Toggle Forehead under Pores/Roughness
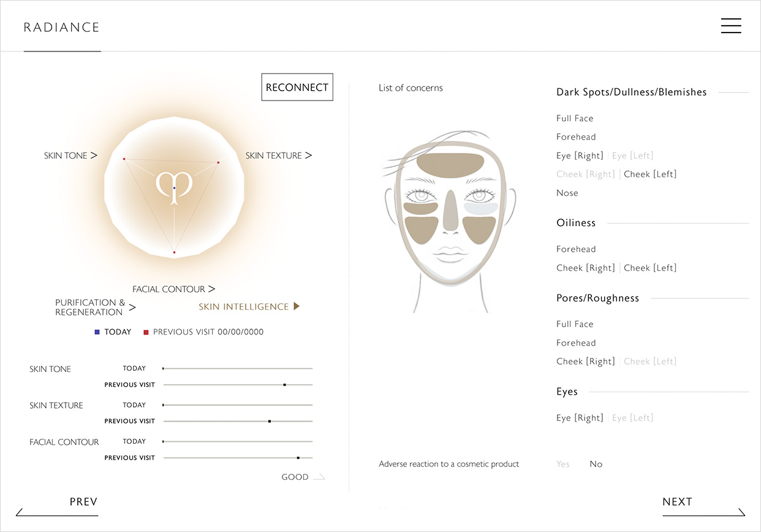This screenshot has width=761, height=532. click(576, 343)
